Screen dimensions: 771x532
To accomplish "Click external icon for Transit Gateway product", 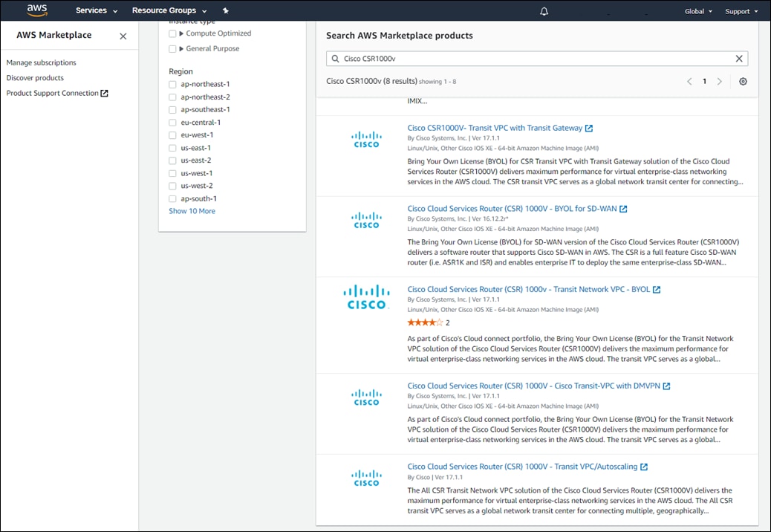I will [x=588, y=128].
